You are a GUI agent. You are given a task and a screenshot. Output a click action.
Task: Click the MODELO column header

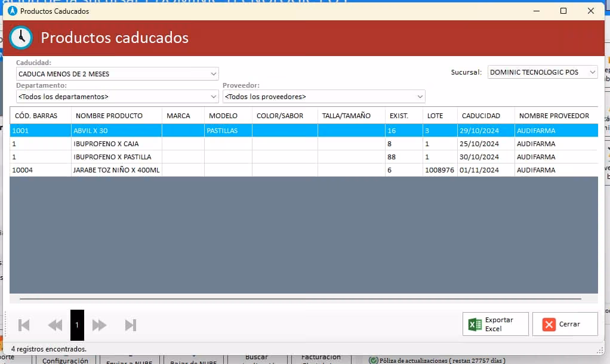tap(229, 116)
